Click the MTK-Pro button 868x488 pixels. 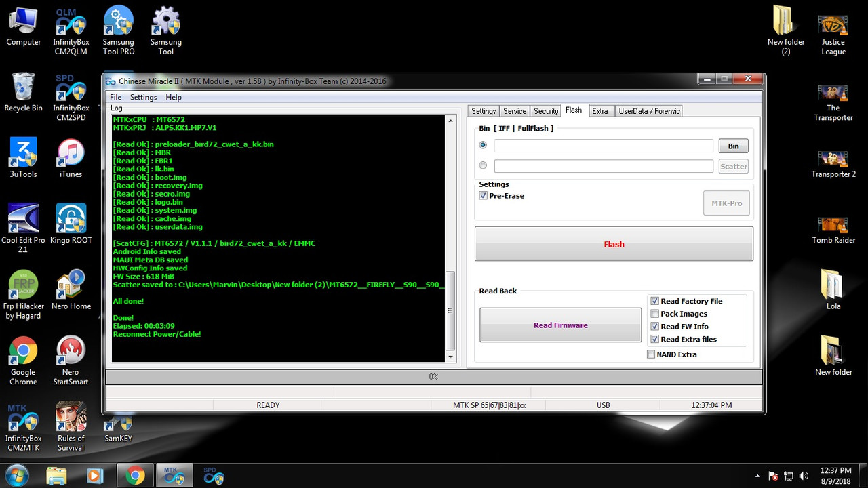726,203
